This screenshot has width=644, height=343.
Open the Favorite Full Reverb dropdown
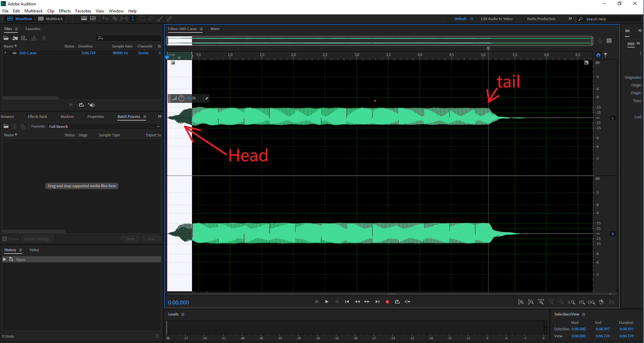[104, 127]
